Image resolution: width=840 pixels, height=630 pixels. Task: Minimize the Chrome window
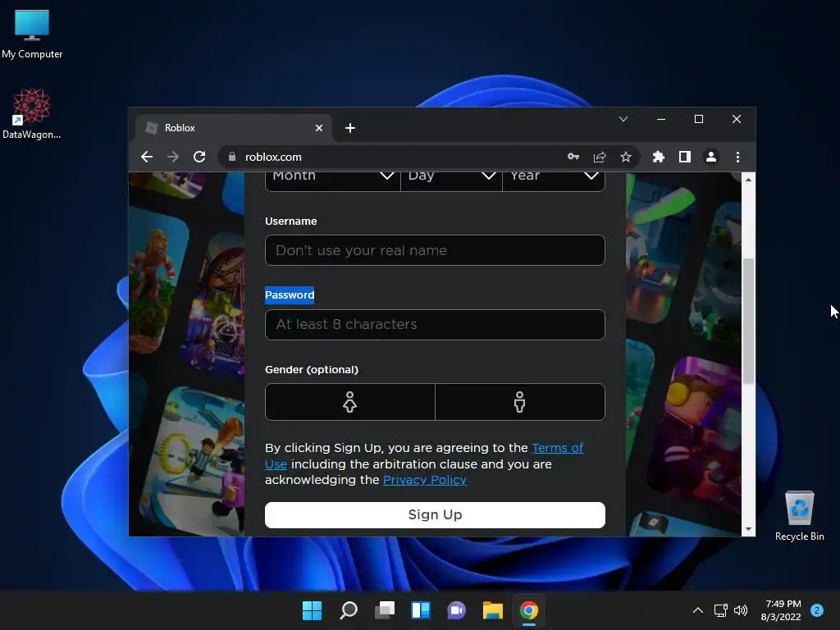(661, 119)
